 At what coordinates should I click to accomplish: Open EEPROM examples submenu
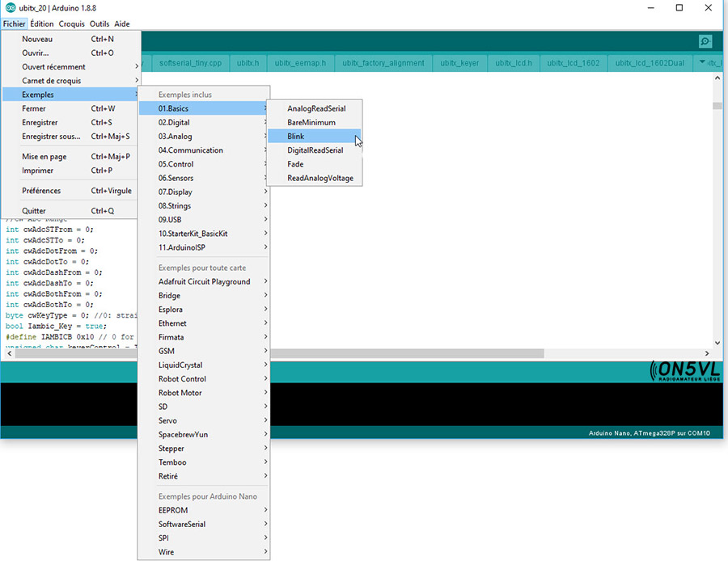[x=203, y=510]
